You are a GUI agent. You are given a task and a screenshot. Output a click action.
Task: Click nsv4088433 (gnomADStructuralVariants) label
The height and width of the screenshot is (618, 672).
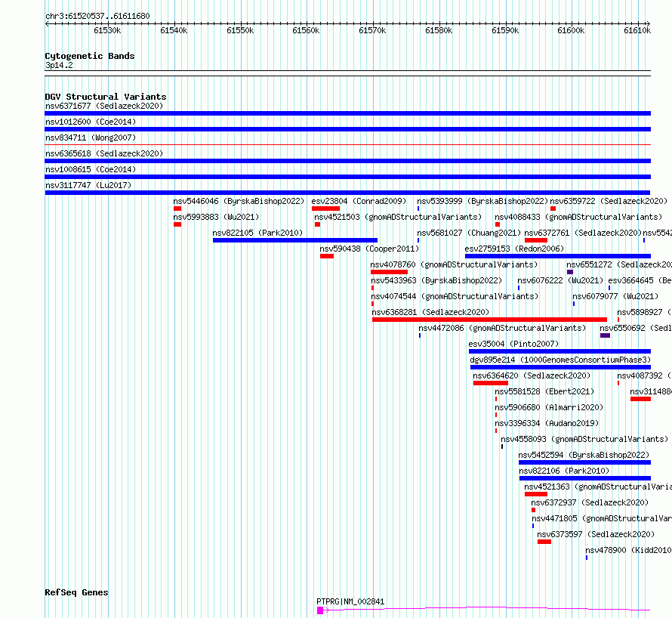coord(578,217)
